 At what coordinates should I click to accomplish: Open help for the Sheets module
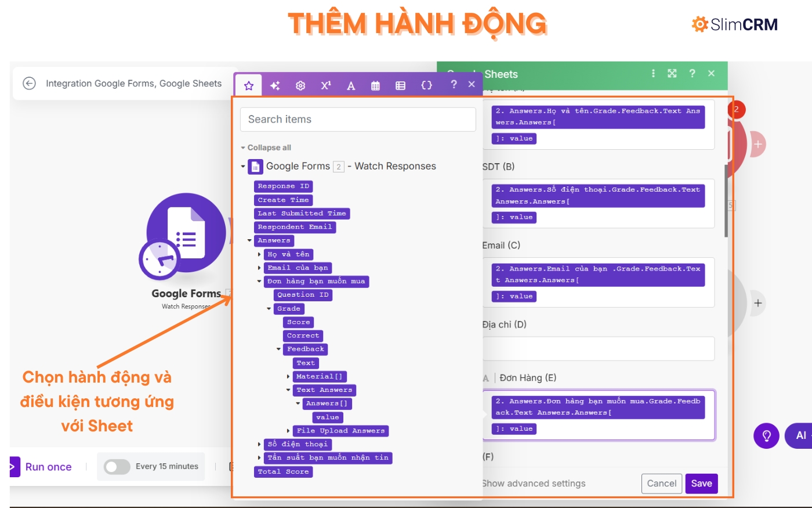pos(692,73)
